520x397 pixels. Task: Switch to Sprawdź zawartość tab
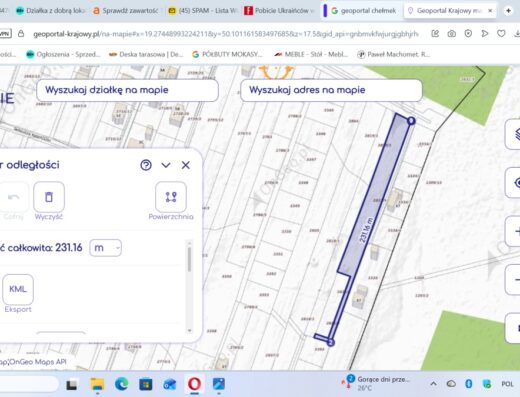[x=126, y=11]
